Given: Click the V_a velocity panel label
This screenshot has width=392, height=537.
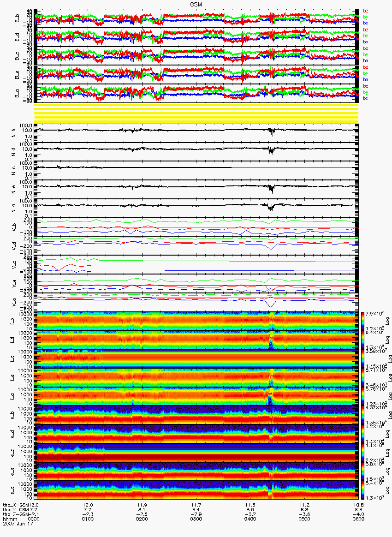Looking at the screenshot, I should pos(15,302).
